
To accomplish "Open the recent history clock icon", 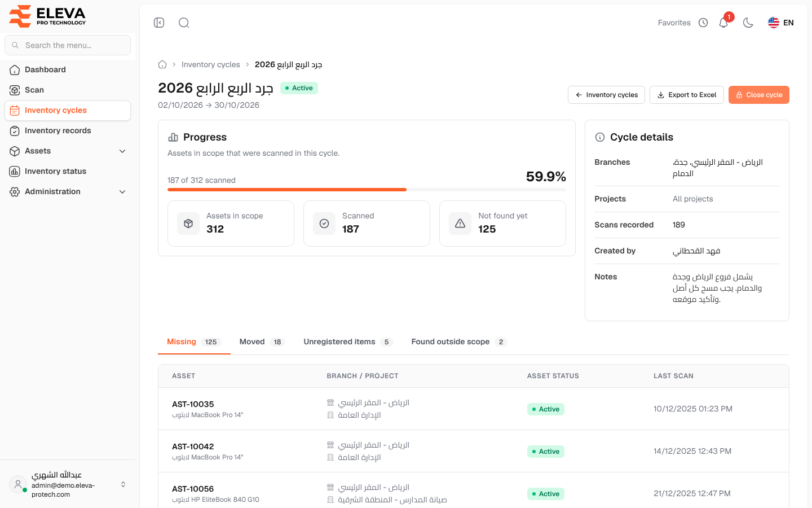I will click(x=703, y=23).
